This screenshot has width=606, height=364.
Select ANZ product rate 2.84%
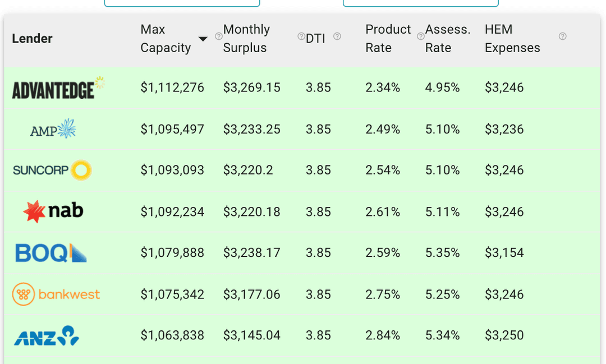pyautogui.click(x=383, y=335)
